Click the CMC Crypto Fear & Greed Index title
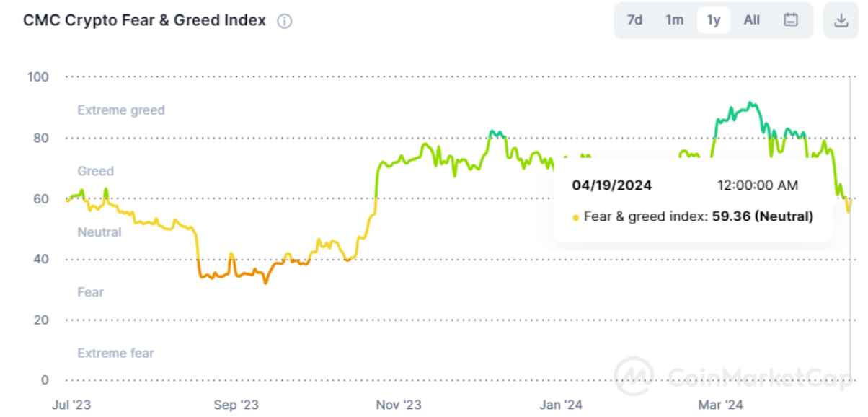This screenshot has width=868, height=417. pos(144,21)
